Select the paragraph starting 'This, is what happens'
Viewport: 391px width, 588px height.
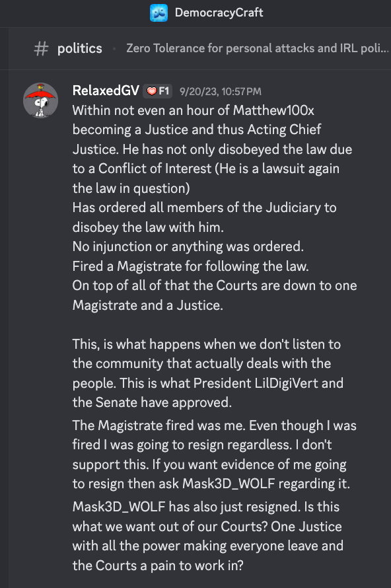click(207, 373)
